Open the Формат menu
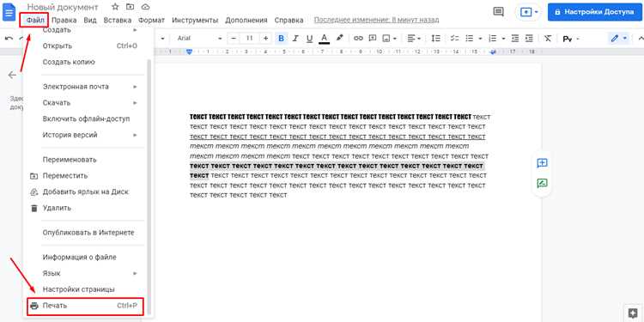 [x=151, y=20]
